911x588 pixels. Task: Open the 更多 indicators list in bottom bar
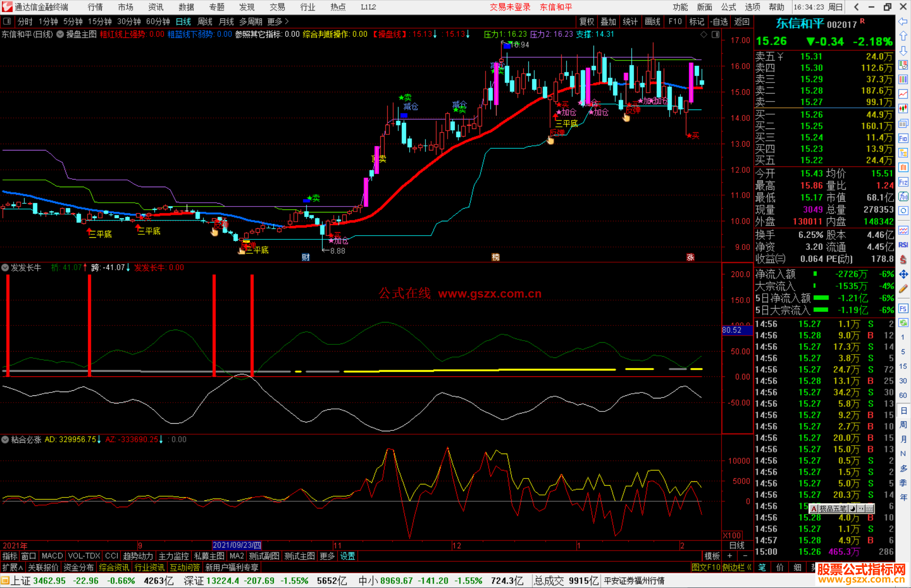tap(327, 556)
